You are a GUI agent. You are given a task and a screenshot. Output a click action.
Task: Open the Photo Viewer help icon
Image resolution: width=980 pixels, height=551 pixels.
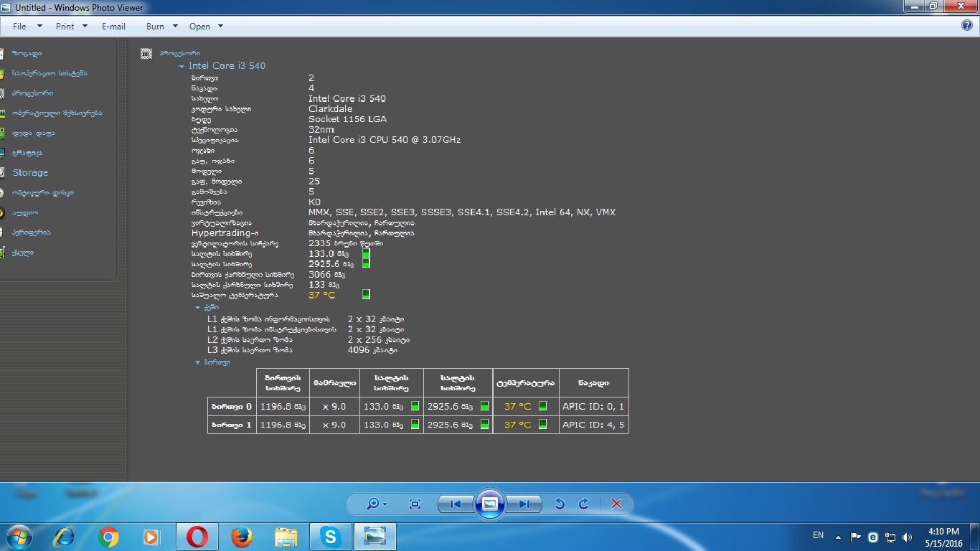pyautogui.click(x=966, y=26)
